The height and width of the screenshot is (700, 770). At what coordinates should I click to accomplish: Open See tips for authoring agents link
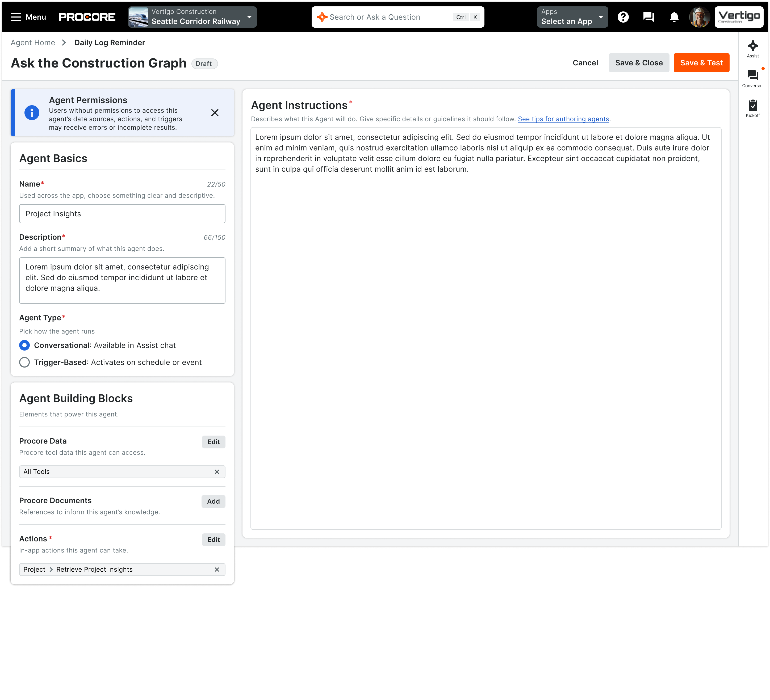[563, 119]
